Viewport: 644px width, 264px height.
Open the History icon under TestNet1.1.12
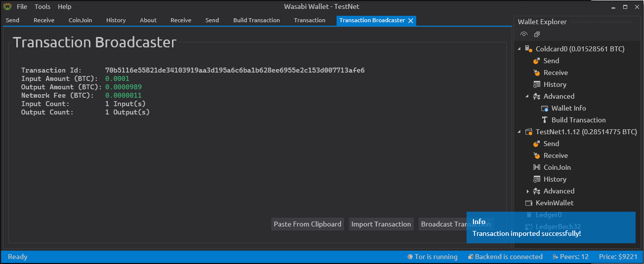click(x=537, y=179)
